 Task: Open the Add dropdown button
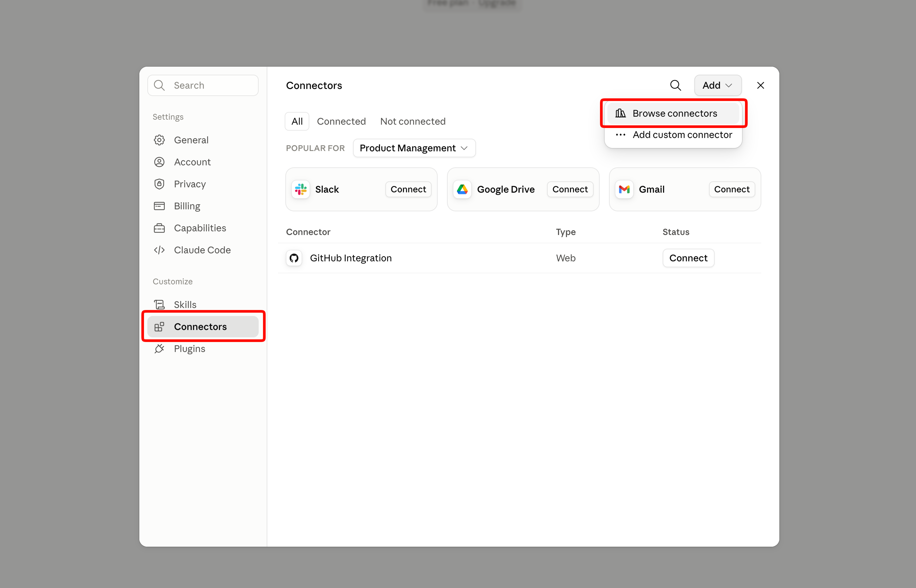click(x=717, y=85)
